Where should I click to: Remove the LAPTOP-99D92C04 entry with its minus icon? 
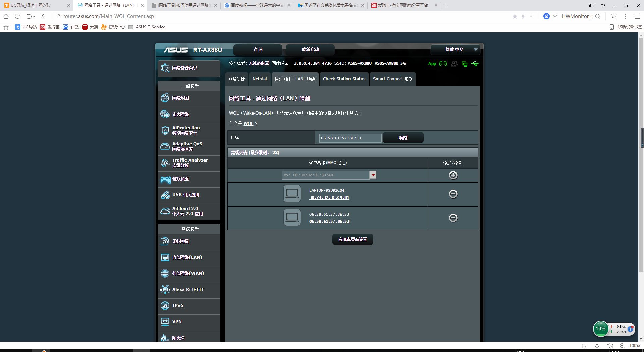(x=453, y=194)
